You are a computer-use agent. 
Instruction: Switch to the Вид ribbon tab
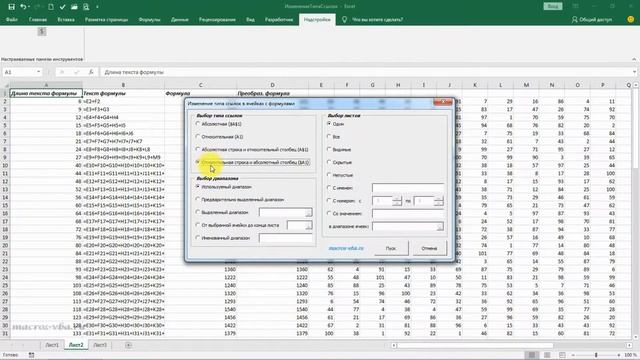(x=250, y=19)
